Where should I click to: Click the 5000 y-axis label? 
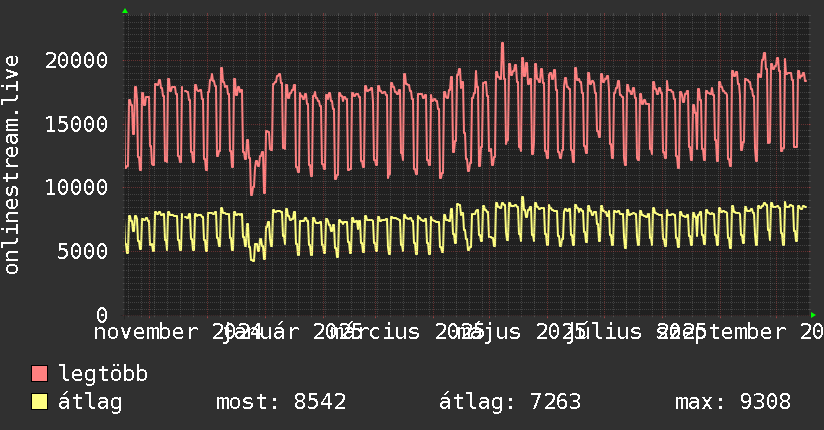coord(83,251)
